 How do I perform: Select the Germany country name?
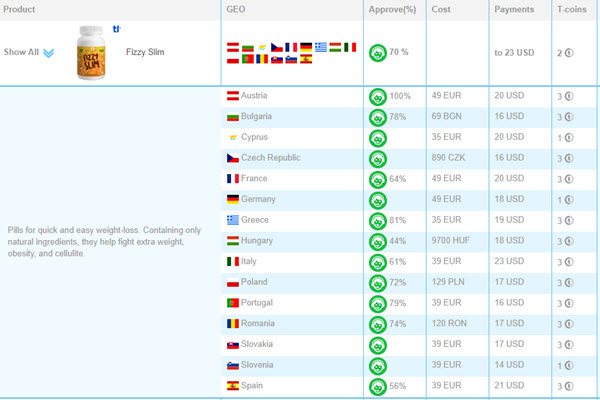pyautogui.click(x=258, y=199)
